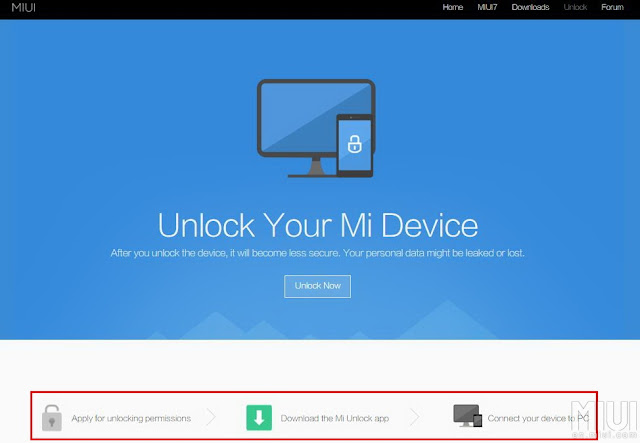Open the Home page
Viewport: 640px width, 443px height.
coord(453,7)
